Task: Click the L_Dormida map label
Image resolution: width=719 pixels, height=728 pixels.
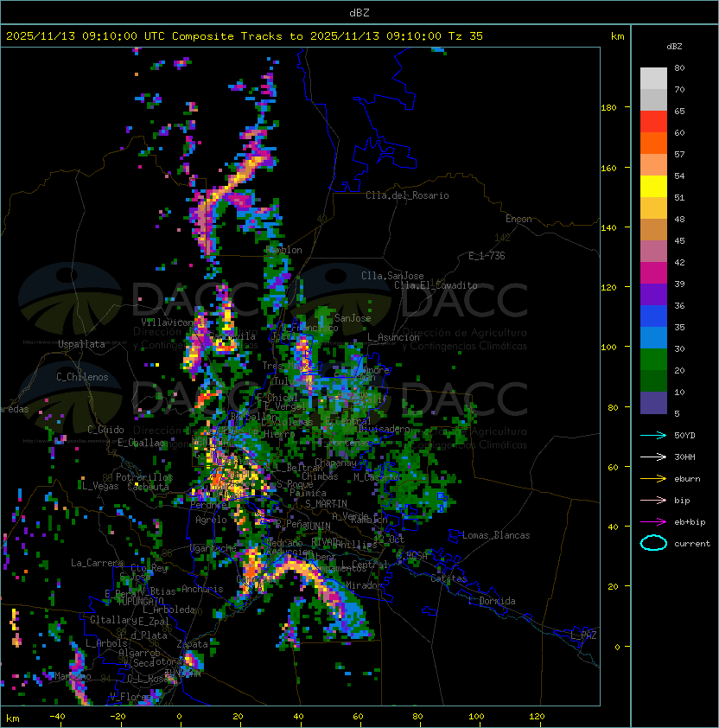Action: [492, 601]
